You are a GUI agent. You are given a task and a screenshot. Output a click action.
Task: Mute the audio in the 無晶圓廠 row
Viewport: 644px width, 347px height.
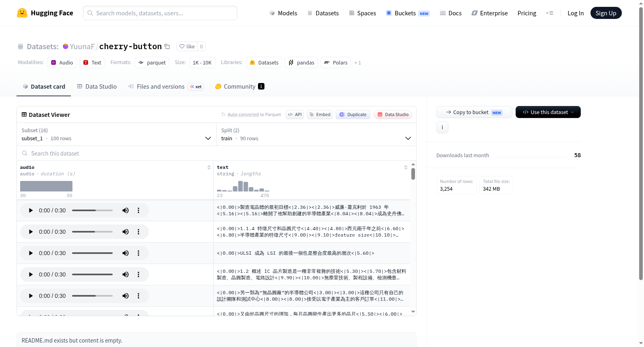pos(126,296)
